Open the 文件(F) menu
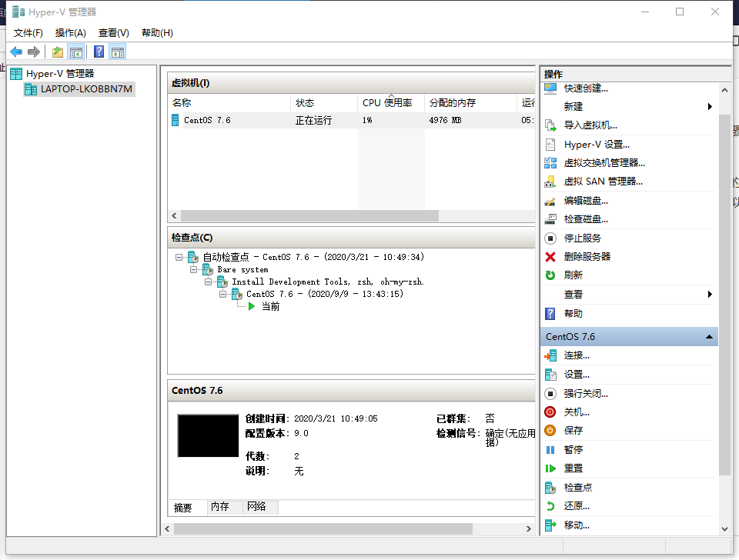This screenshot has height=560, width=739. pos(28,33)
